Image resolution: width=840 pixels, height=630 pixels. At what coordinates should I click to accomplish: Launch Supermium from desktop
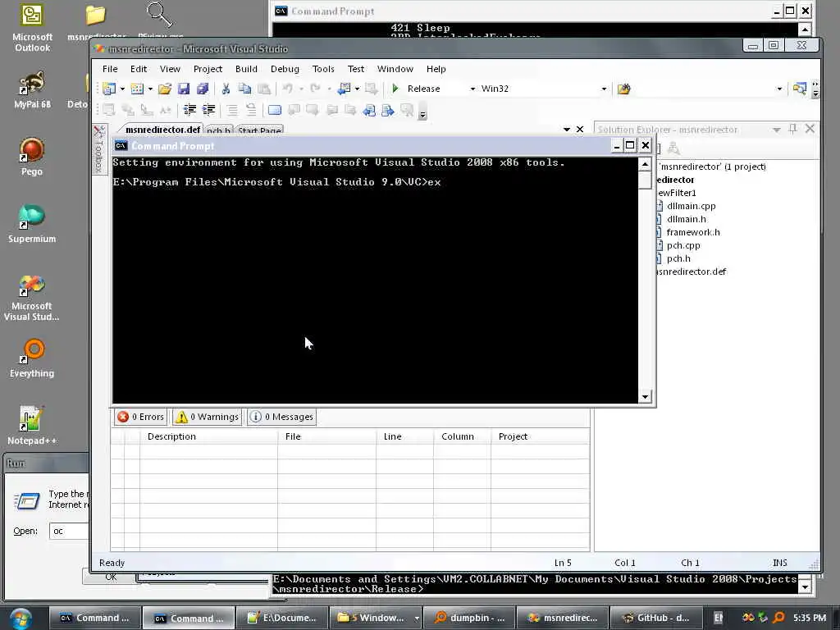32,224
